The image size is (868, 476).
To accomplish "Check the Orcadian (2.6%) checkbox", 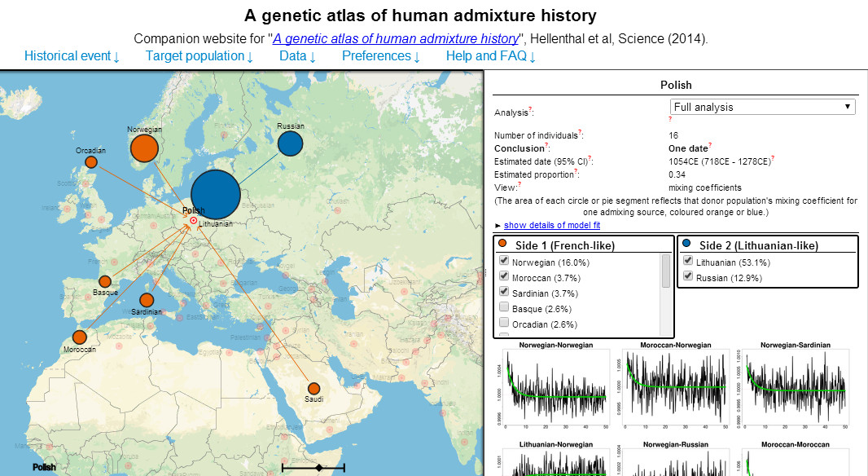I will pyautogui.click(x=504, y=322).
